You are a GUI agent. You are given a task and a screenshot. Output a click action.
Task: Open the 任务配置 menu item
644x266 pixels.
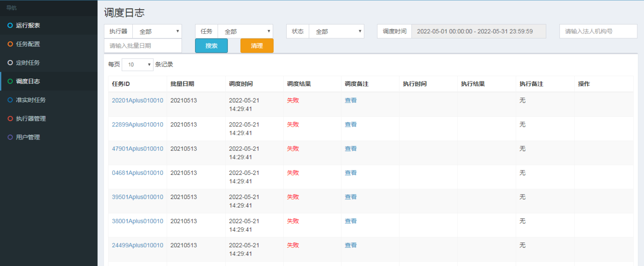point(28,44)
